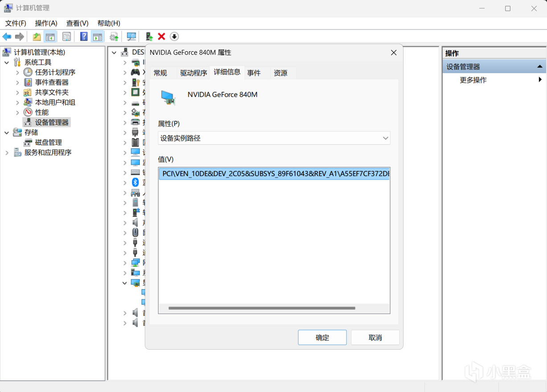This screenshot has width=547, height=392.
Task: Switch to the 常规 tab
Action: pos(160,73)
